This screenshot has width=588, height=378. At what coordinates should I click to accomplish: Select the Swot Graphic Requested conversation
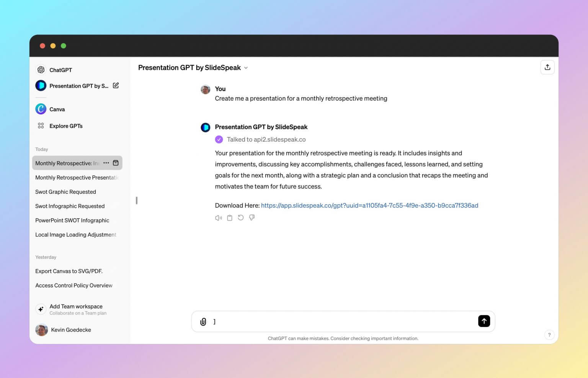click(x=65, y=191)
